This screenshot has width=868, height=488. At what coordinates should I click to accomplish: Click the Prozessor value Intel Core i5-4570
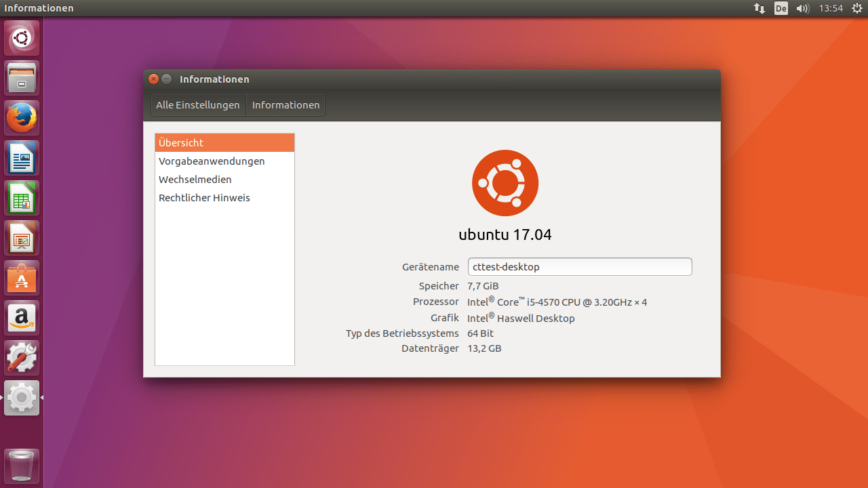pos(557,302)
